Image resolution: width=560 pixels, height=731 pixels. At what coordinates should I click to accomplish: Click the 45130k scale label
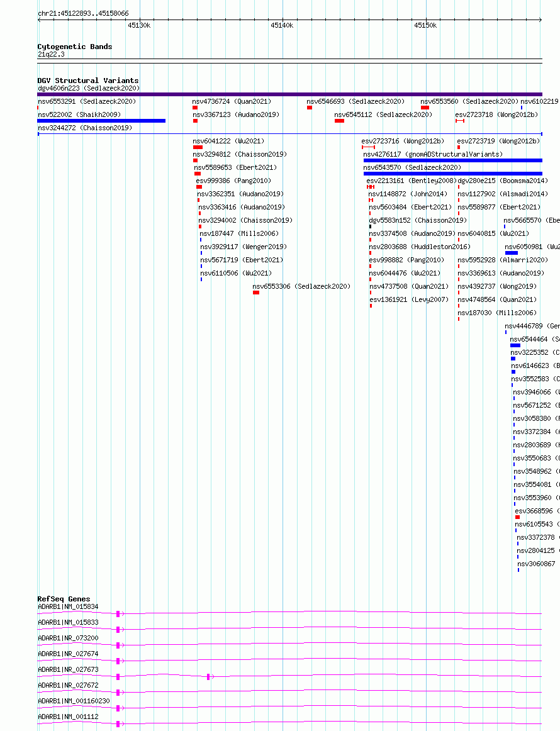tap(139, 26)
